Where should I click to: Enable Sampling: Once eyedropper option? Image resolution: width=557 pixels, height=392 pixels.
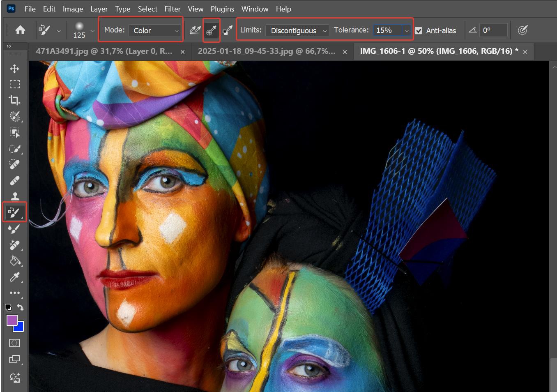pyautogui.click(x=212, y=30)
